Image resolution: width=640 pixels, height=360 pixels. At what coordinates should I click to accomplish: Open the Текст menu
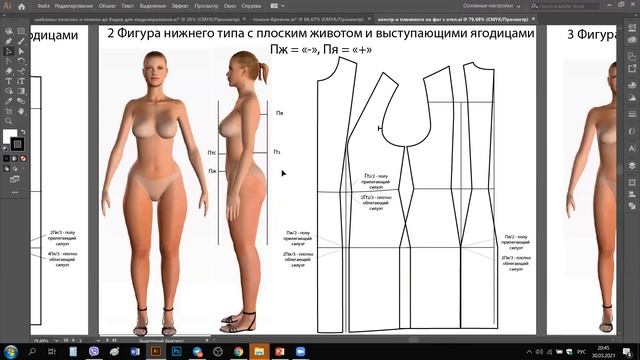coord(127,6)
